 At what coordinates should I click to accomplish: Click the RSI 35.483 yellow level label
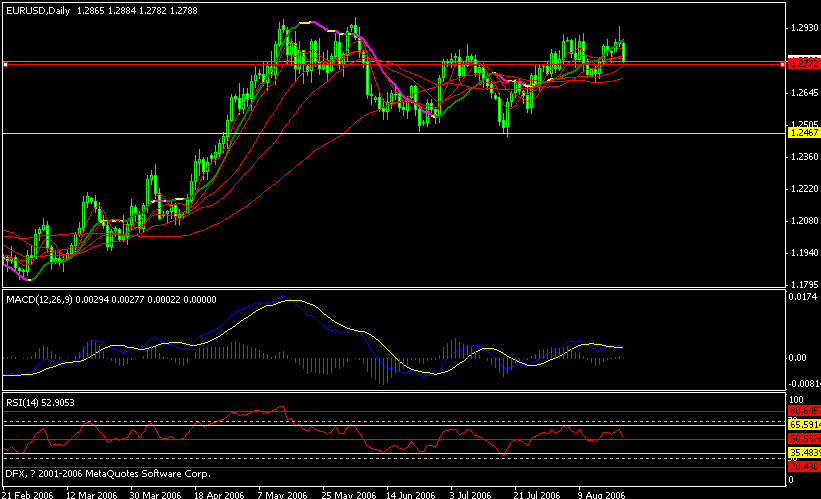(x=804, y=453)
